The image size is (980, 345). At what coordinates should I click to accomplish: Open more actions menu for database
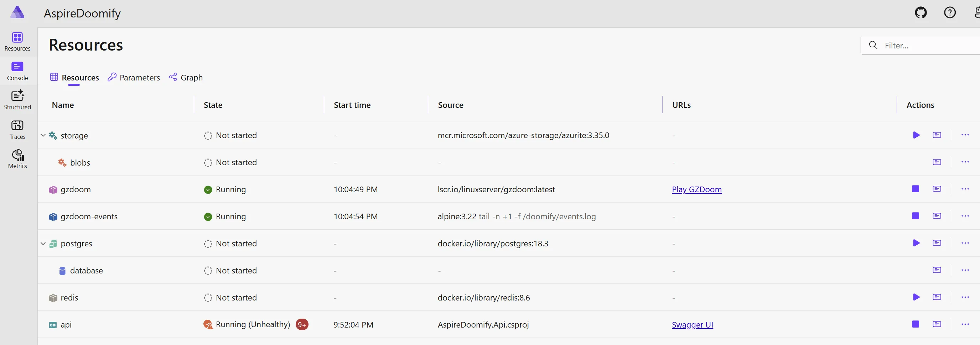965,270
